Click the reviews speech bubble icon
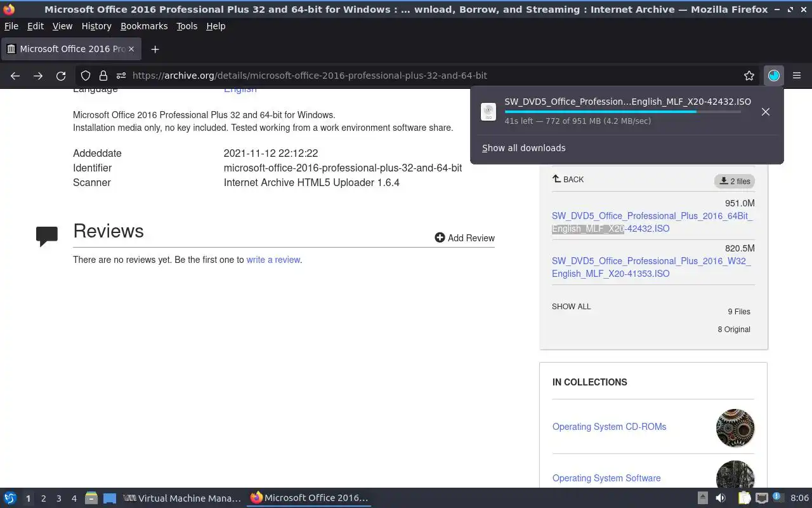The height and width of the screenshot is (508, 812). [x=47, y=236]
